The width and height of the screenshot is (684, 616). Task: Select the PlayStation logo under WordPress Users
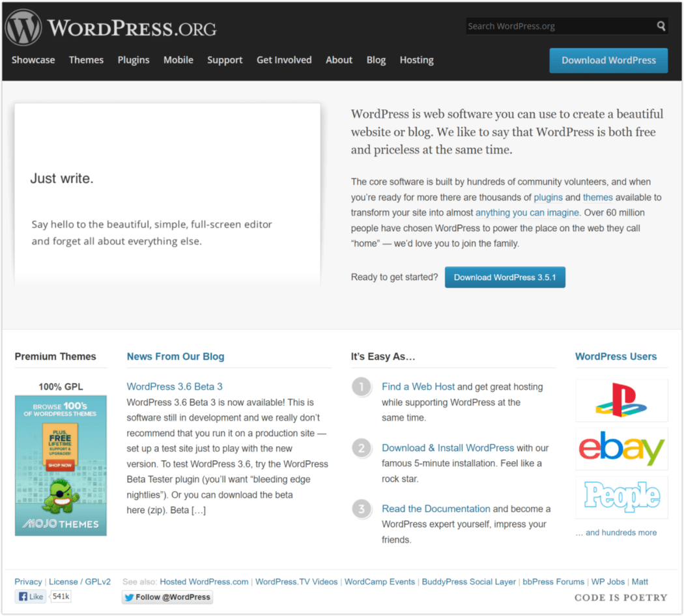coord(621,399)
